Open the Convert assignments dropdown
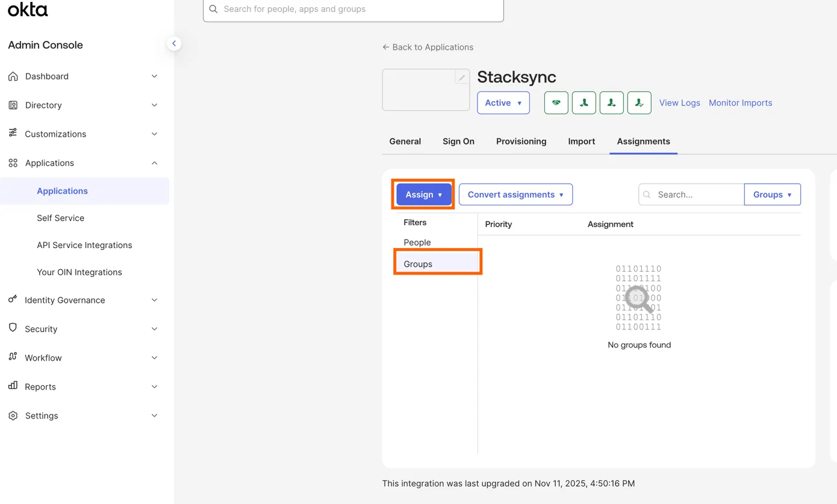The height and width of the screenshot is (504, 837). click(515, 194)
